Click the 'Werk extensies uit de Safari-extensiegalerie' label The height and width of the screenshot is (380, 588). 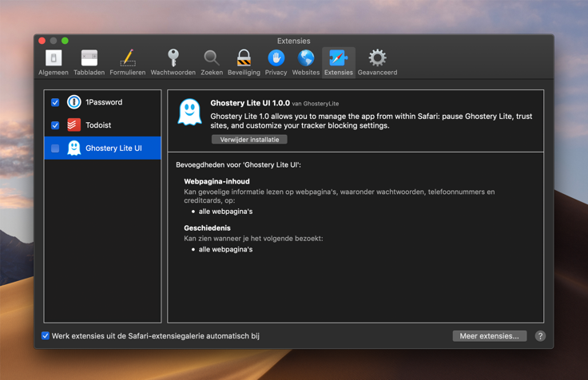(156, 336)
